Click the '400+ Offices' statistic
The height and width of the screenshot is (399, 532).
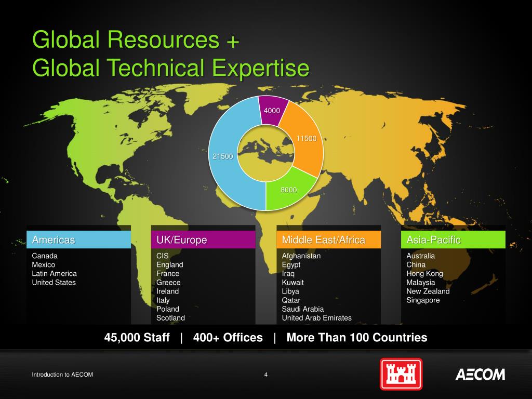coord(228,338)
